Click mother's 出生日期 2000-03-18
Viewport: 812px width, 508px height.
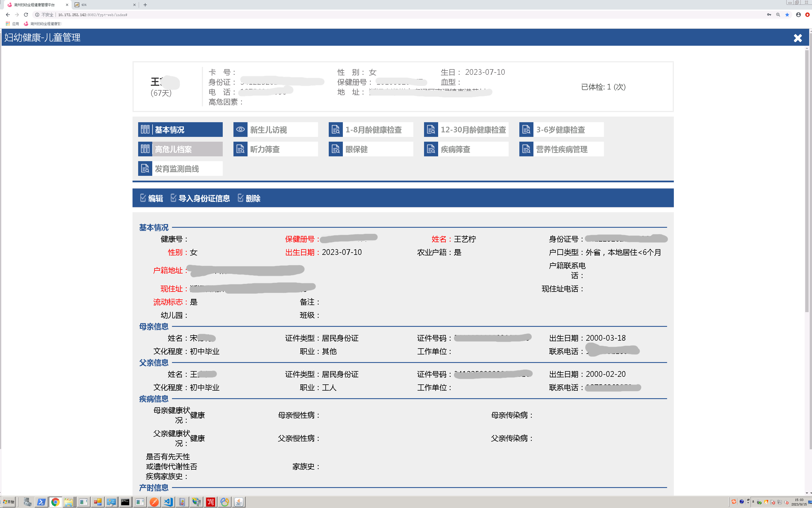click(x=605, y=338)
